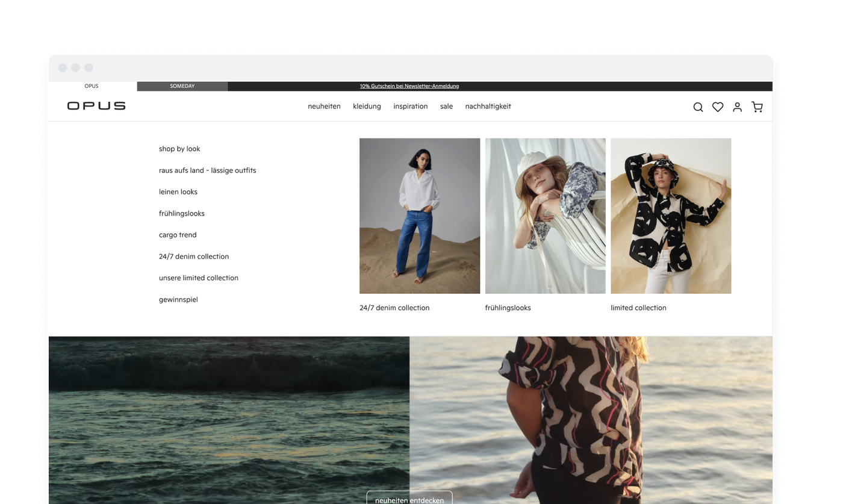Select the inspiration menu item
The height and width of the screenshot is (504, 843).
[x=410, y=106]
